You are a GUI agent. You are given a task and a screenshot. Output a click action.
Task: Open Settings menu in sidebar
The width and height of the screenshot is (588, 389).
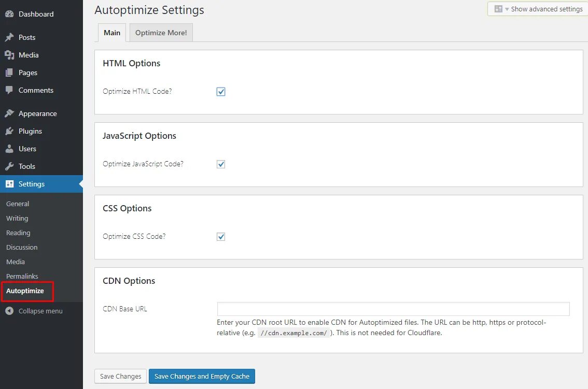(x=32, y=184)
